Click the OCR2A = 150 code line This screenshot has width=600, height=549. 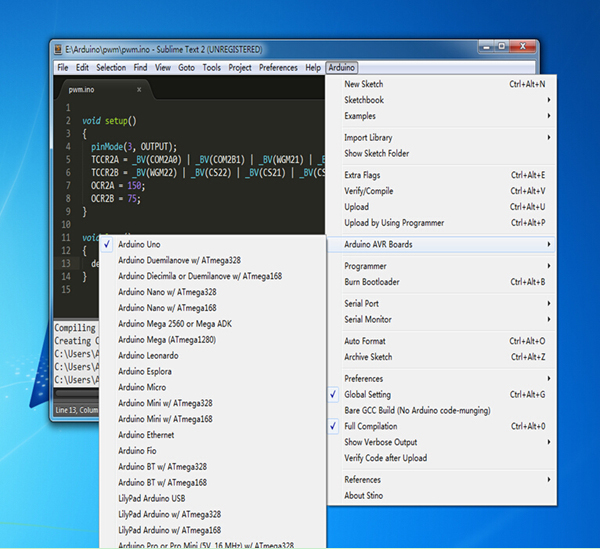118,186
